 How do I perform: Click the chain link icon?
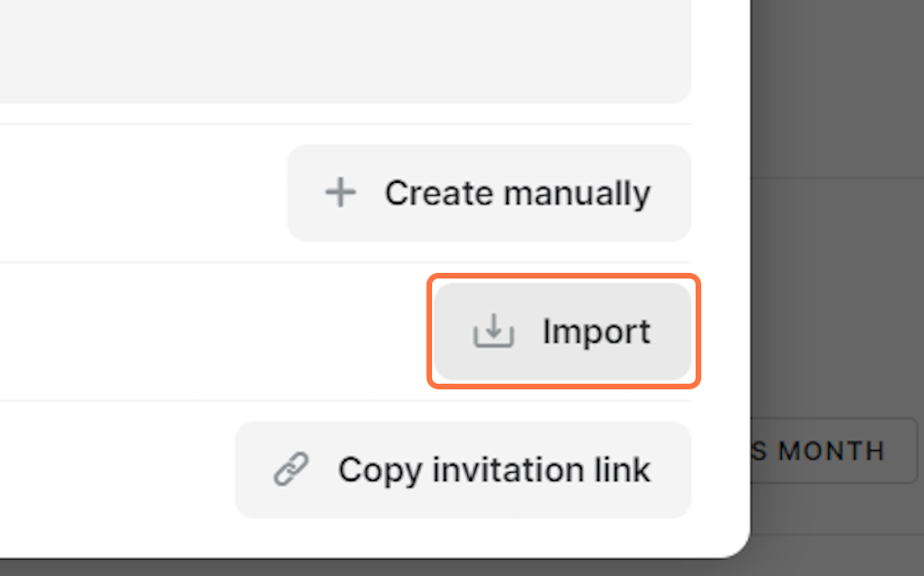tap(291, 470)
